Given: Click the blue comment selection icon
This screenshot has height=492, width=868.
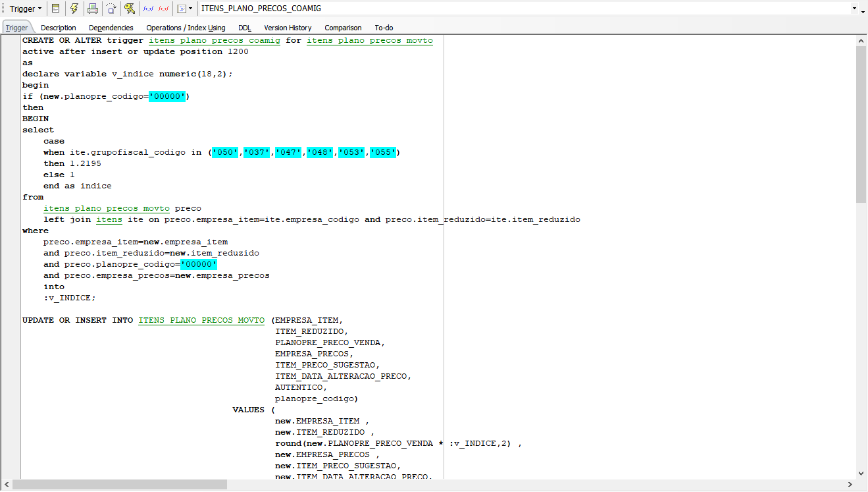Looking at the screenshot, I should point(149,9).
